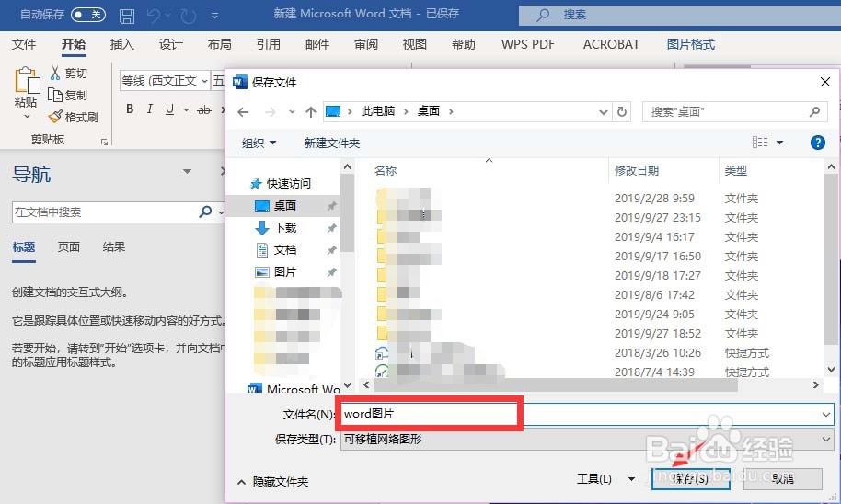
Task: Sort by 修改日期 column header
Action: tap(636, 170)
